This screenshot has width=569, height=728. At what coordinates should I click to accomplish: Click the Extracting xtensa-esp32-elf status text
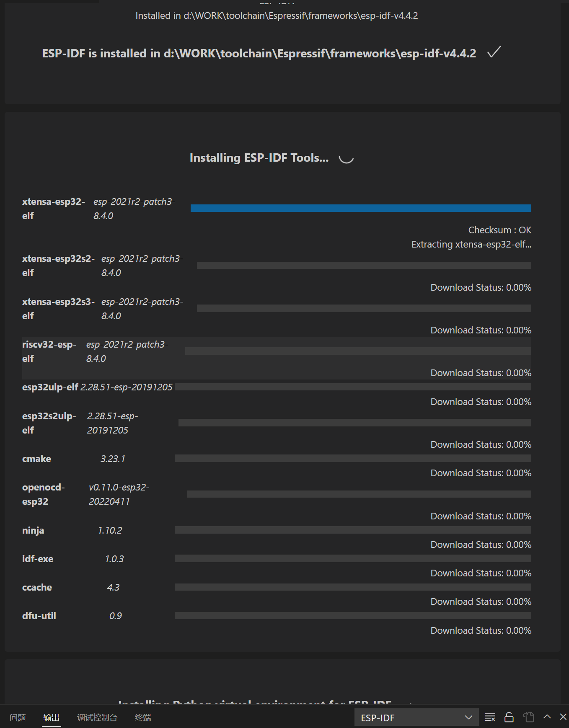[x=471, y=244]
